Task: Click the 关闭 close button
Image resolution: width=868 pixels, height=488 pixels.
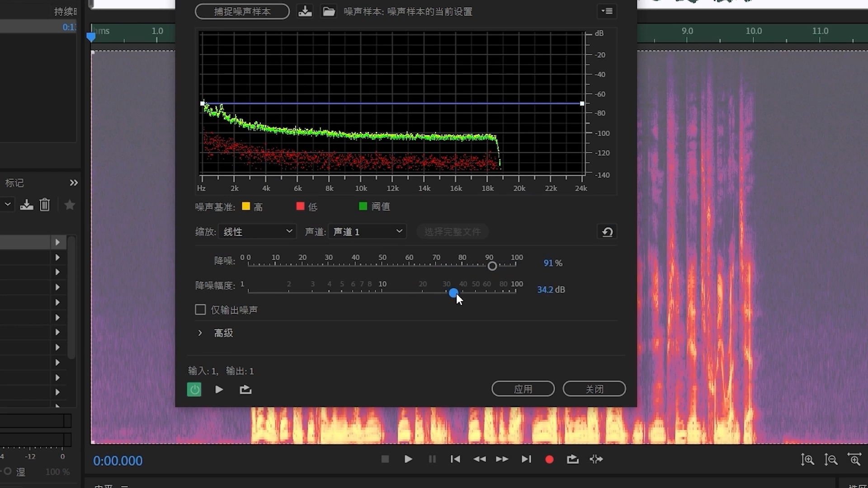Action: 594,389
